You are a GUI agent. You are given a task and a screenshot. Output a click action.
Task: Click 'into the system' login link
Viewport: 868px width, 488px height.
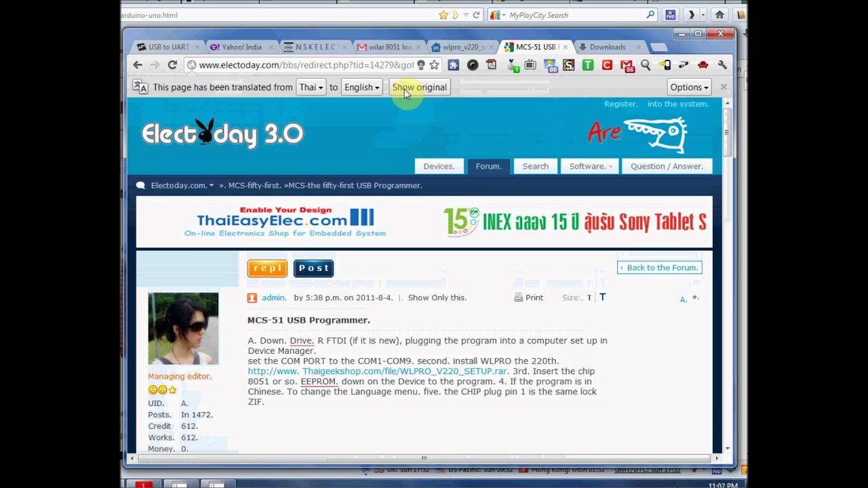(x=678, y=104)
